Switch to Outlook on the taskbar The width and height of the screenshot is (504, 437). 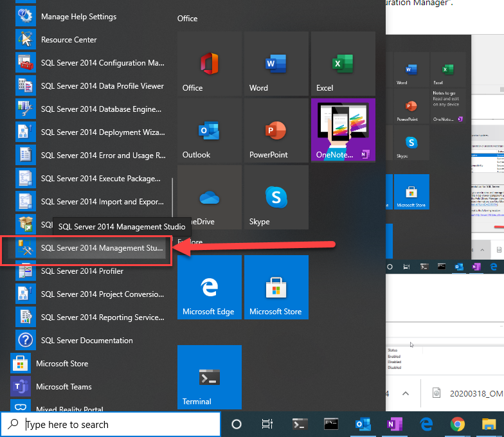(363, 424)
